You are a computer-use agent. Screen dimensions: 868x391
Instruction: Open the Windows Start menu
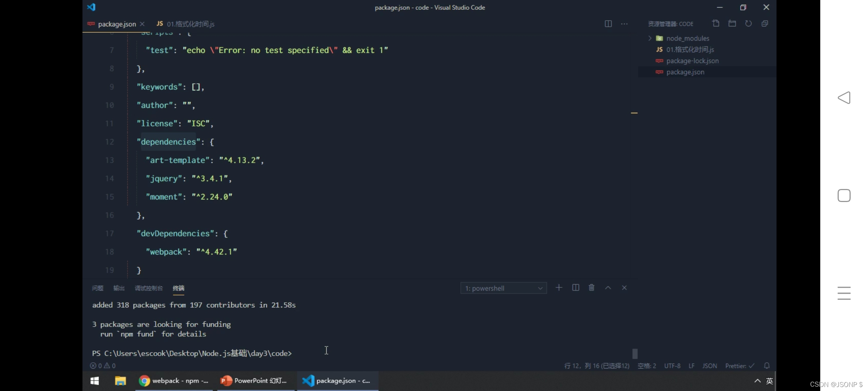(95, 381)
